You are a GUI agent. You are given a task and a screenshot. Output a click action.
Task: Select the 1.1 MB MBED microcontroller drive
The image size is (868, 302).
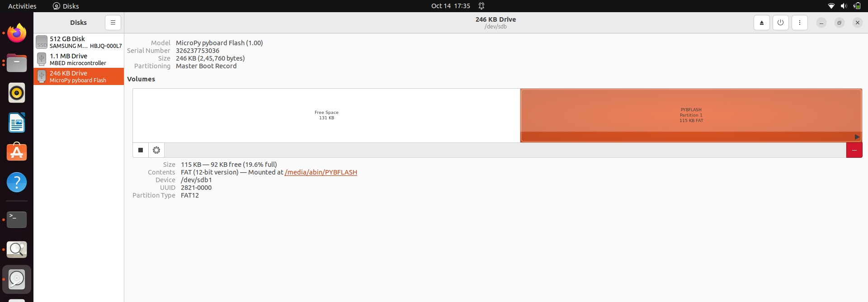pos(79,59)
